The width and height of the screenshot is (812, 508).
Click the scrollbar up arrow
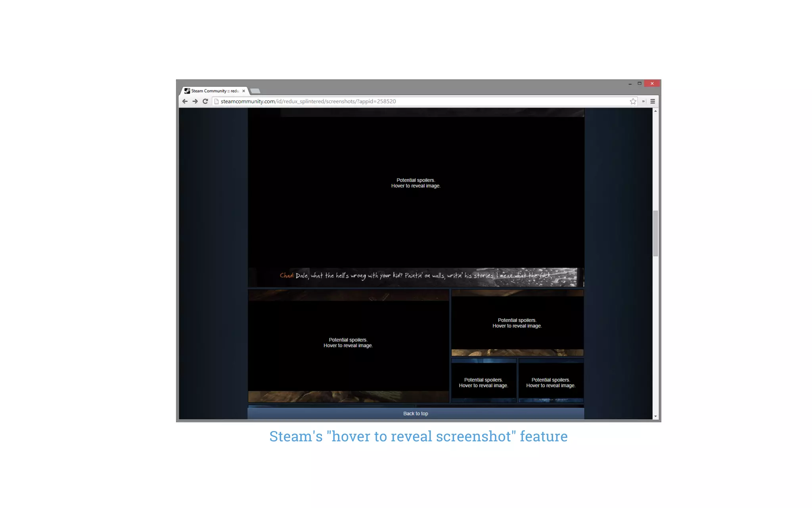(655, 111)
